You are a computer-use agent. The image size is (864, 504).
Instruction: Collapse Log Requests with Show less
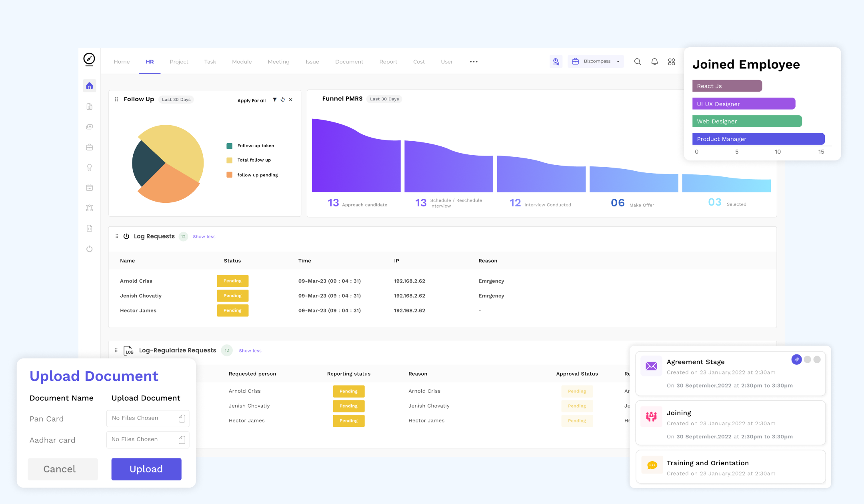[204, 236]
